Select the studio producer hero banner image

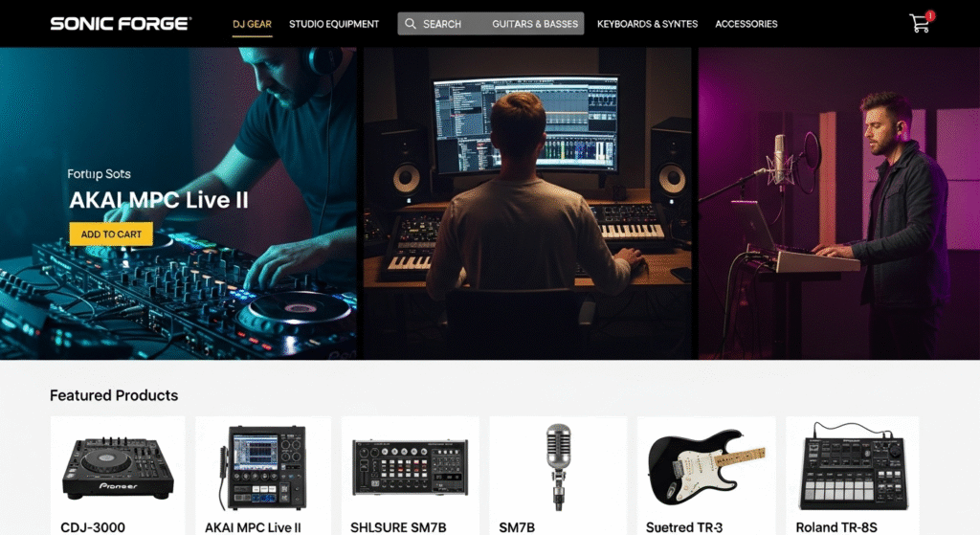tap(527, 203)
